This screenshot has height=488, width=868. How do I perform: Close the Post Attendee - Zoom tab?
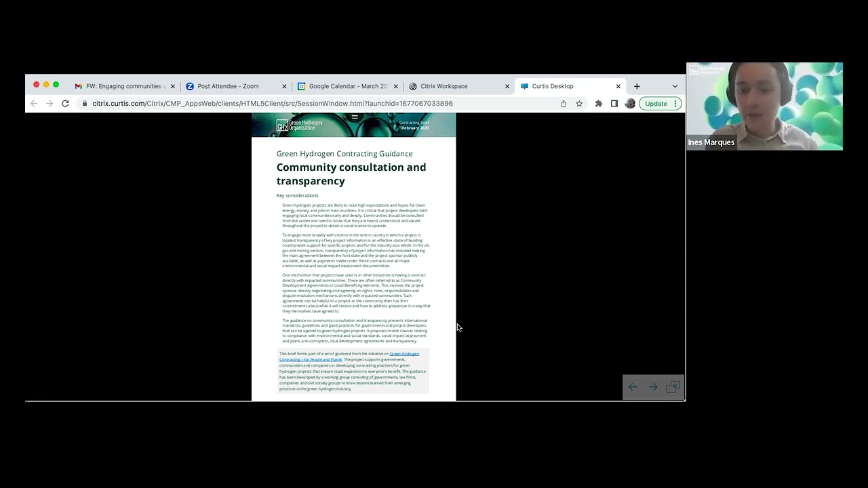coord(284,86)
